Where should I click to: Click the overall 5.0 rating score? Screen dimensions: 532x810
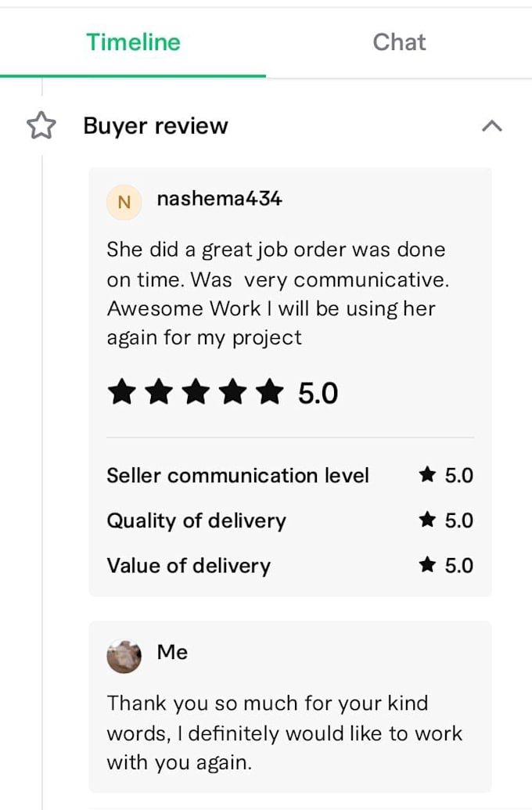[x=318, y=393]
